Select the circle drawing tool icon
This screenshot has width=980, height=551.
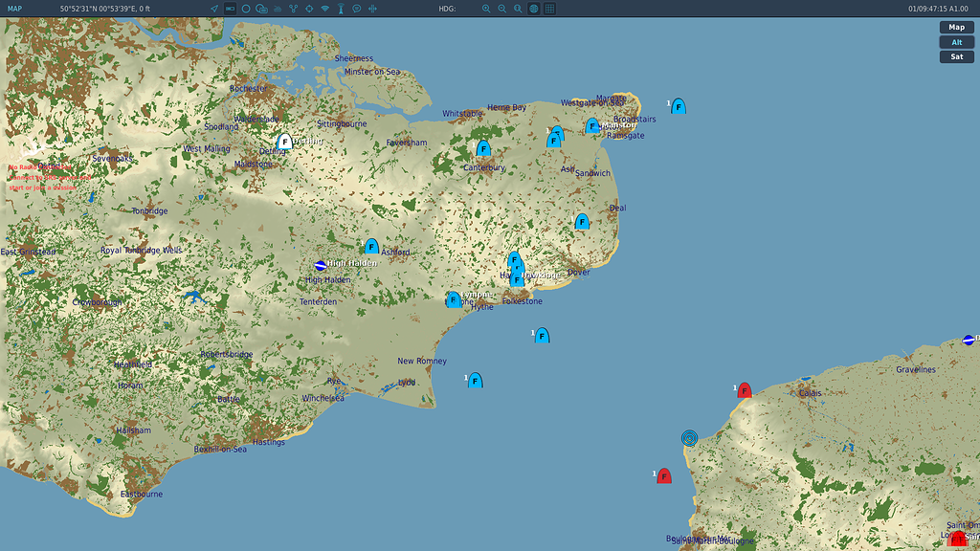tap(246, 9)
